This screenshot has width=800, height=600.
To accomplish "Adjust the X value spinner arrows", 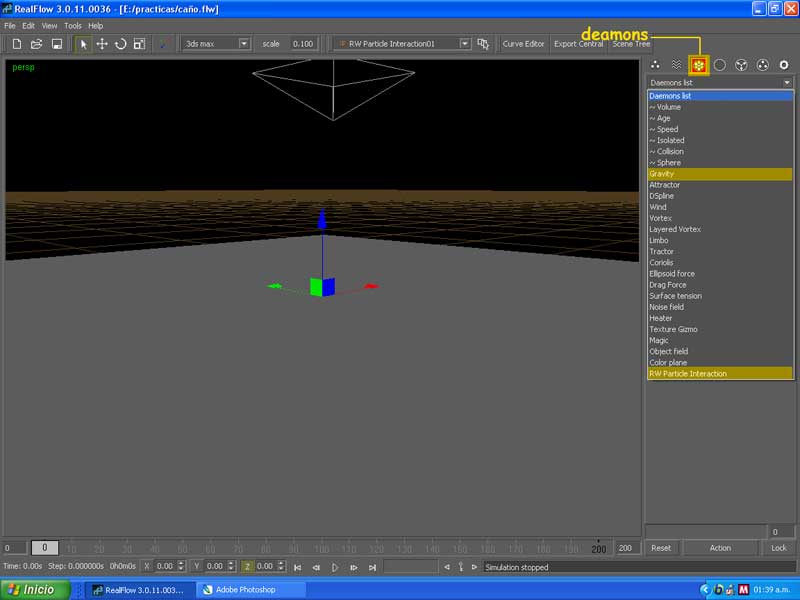I will [181, 566].
